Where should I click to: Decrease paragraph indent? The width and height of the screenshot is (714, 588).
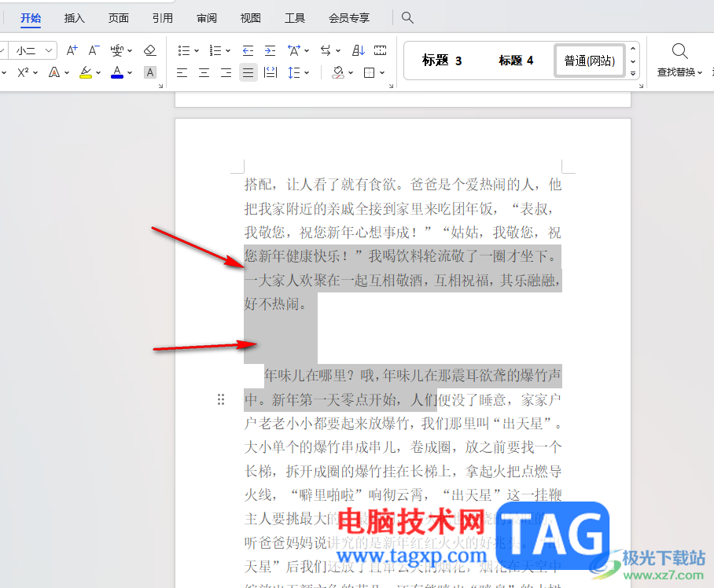pyautogui.click(x=248, y=50)
